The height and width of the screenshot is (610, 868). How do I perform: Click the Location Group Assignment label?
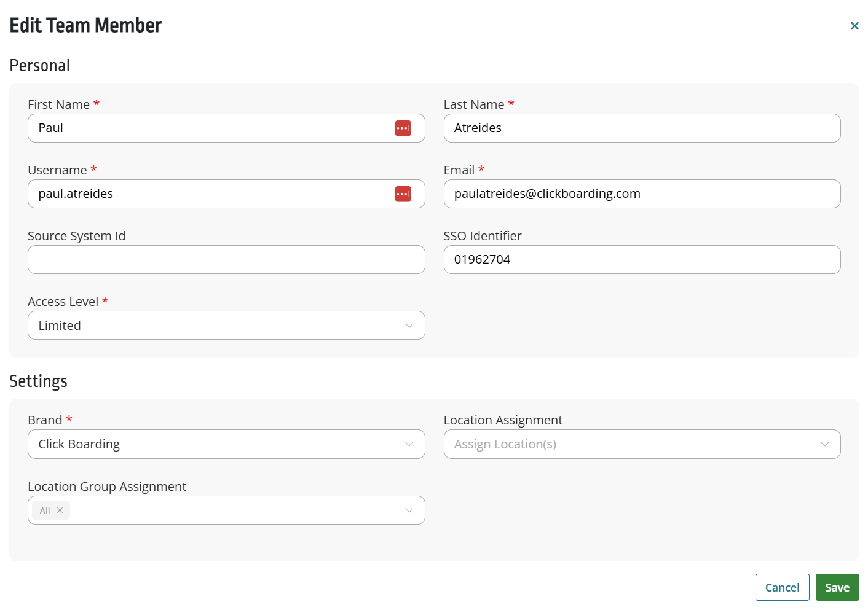(x=107, y=487)
